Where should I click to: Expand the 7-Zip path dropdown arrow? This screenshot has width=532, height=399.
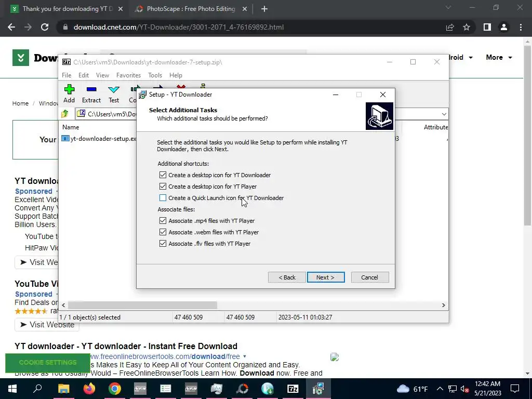coord(444,114)
